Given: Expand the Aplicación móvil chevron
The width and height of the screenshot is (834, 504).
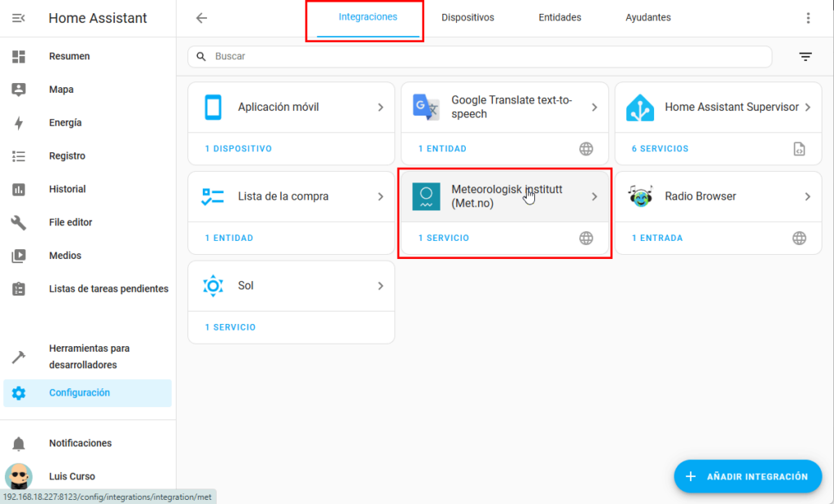Looking at the screenshot, I should point(380,107).
